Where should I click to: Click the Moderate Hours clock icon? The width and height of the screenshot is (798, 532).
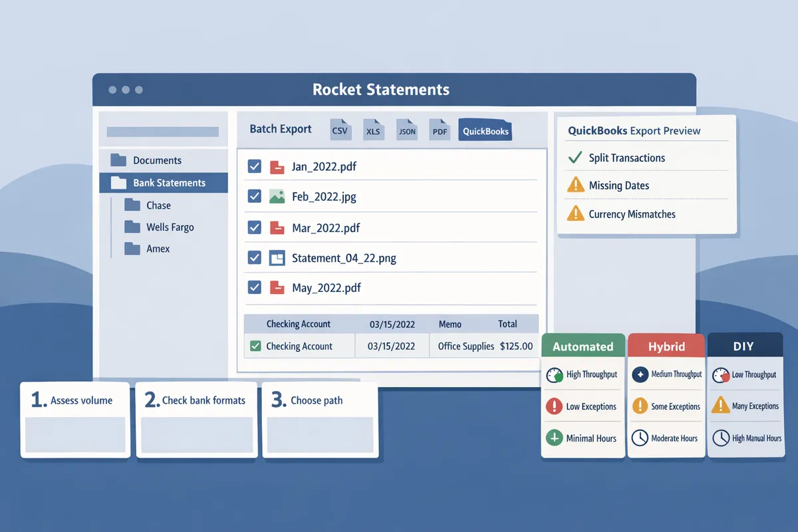pyautogui.click(x=640, y=438)
